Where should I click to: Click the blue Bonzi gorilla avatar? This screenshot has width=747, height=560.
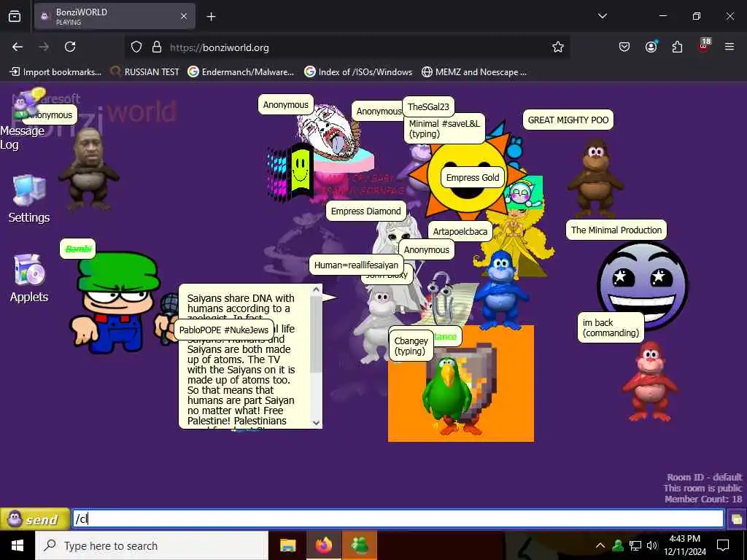500,290
